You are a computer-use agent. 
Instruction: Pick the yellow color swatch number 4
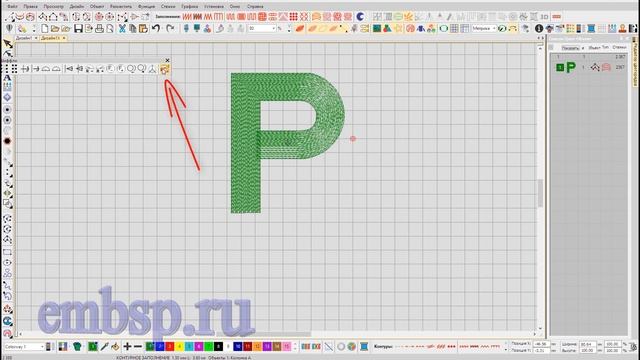pyautogui.click(x=179, y=347)
